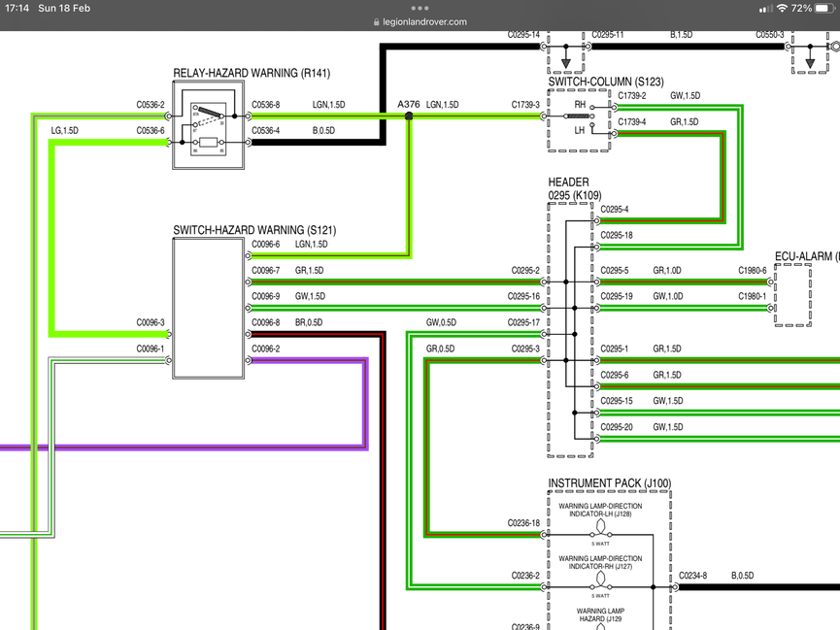The image size is (840, 630).
Task: Click the C0096-6 connector pin label
Action: (266, 245)
